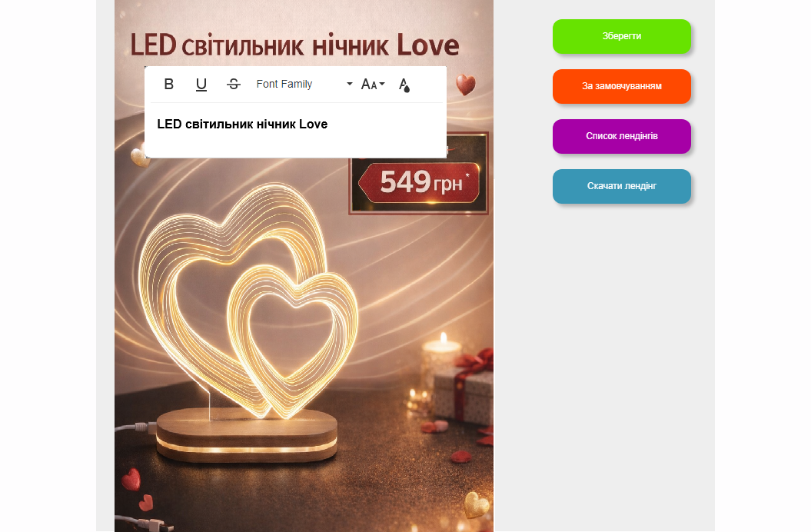
Task: Apply strikethrough formatting icon
Action: point(233,84)
